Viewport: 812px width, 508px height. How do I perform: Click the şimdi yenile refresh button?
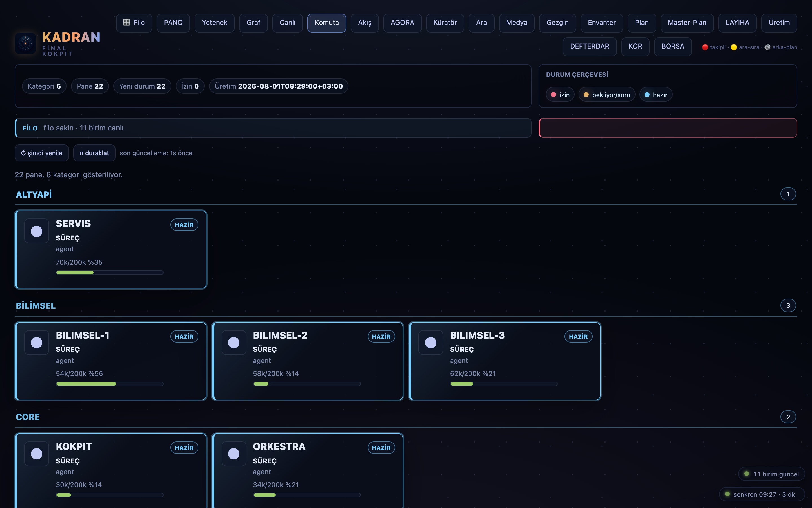pyautogui.click(x=42, y=153)
